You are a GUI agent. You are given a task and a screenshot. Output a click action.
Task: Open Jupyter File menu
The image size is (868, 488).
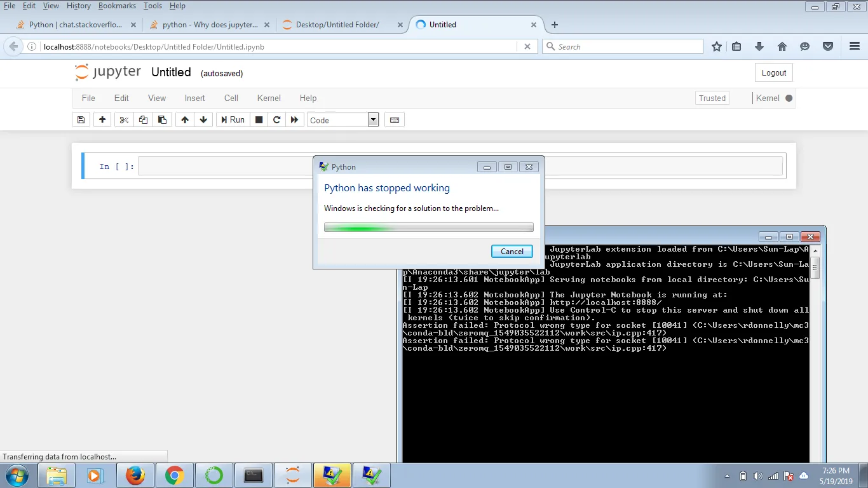click(x=88, y=98)
